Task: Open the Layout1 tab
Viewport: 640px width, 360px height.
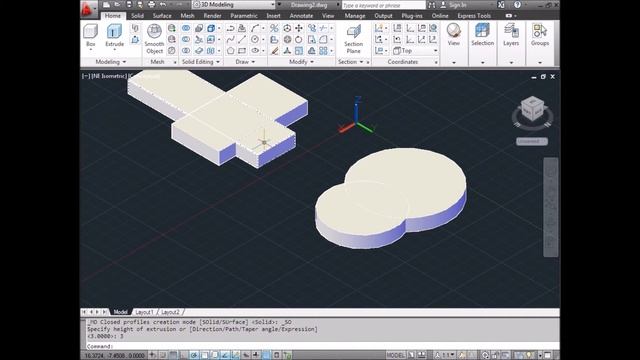Action: 144,312
